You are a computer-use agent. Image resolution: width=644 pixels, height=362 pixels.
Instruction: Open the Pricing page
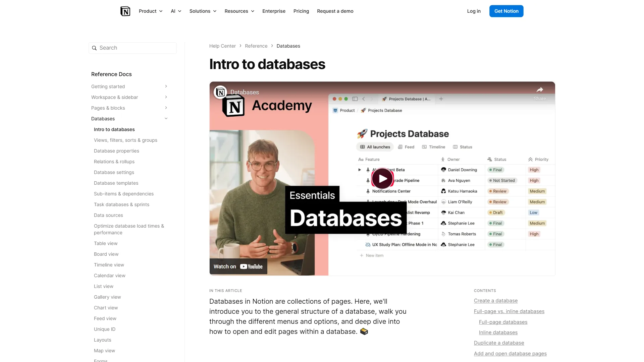(301, 11)
